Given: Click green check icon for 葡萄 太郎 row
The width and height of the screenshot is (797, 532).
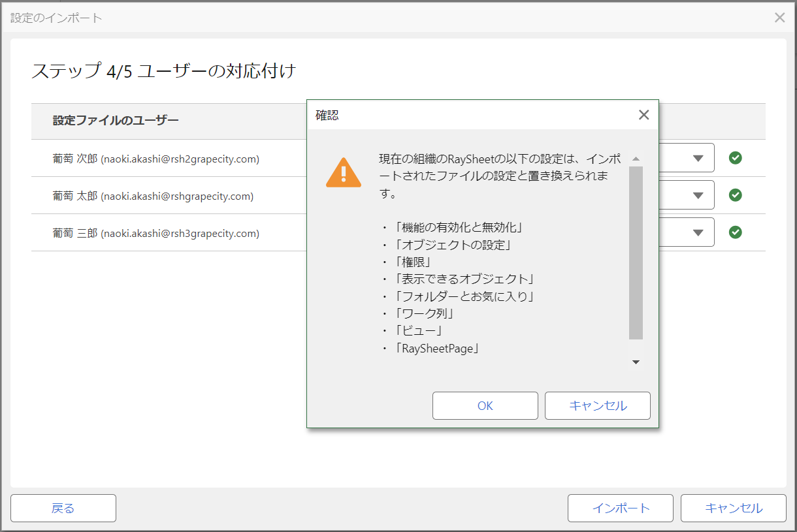Looking at the screenshot, I should coord(736,195).
